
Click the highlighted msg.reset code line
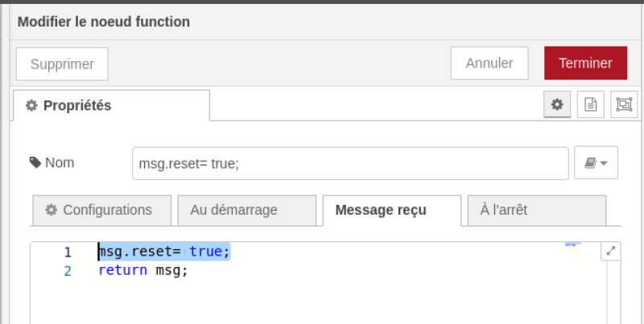(x=164, y=252)
